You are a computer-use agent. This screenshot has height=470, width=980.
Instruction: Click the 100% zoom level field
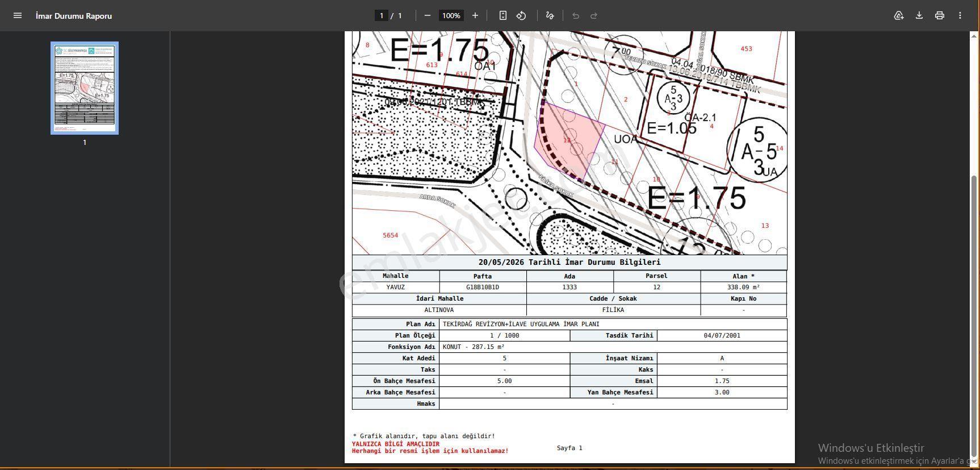click(x=451, y=15)
